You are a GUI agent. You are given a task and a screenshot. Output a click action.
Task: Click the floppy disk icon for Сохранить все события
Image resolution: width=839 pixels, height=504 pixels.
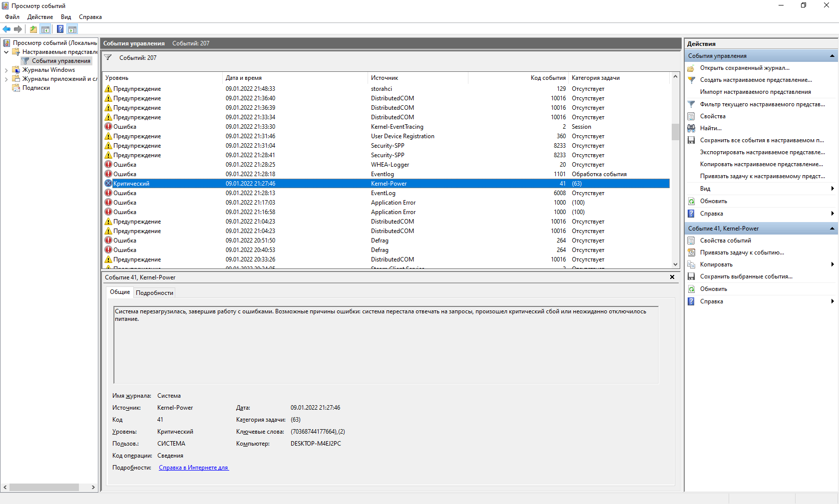pyautogui.click(x=691, y=140)
